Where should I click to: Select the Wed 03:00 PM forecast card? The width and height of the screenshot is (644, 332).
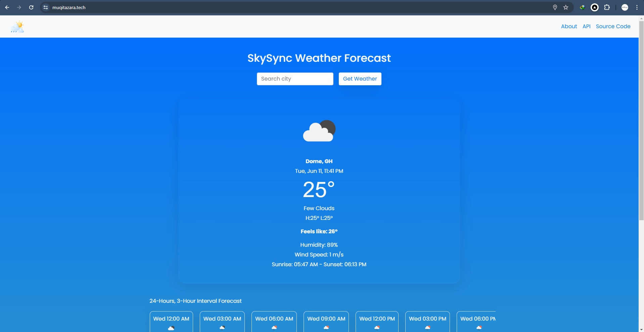pyautogui.click(x=427, y=322)
